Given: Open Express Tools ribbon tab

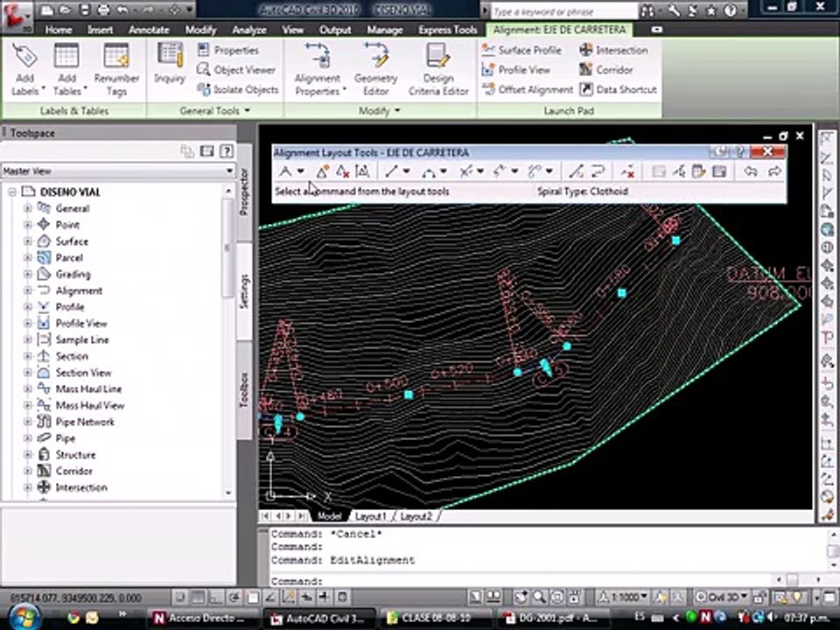Looking at the screenshot, I should tap(448, 30).
